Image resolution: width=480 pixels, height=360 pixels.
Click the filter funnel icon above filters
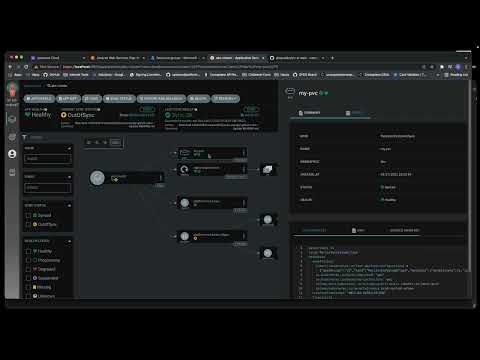tap(24, 137)
